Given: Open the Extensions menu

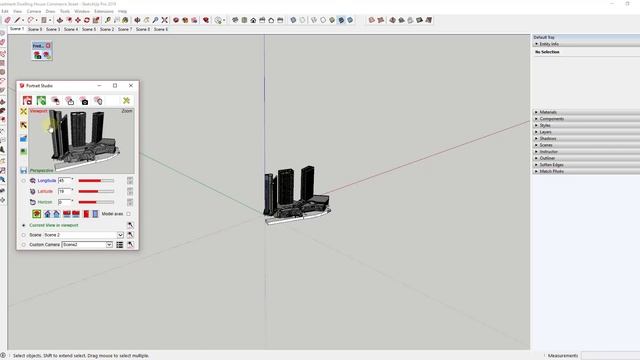Looking at the screenshot, I should tap(104, 11).
